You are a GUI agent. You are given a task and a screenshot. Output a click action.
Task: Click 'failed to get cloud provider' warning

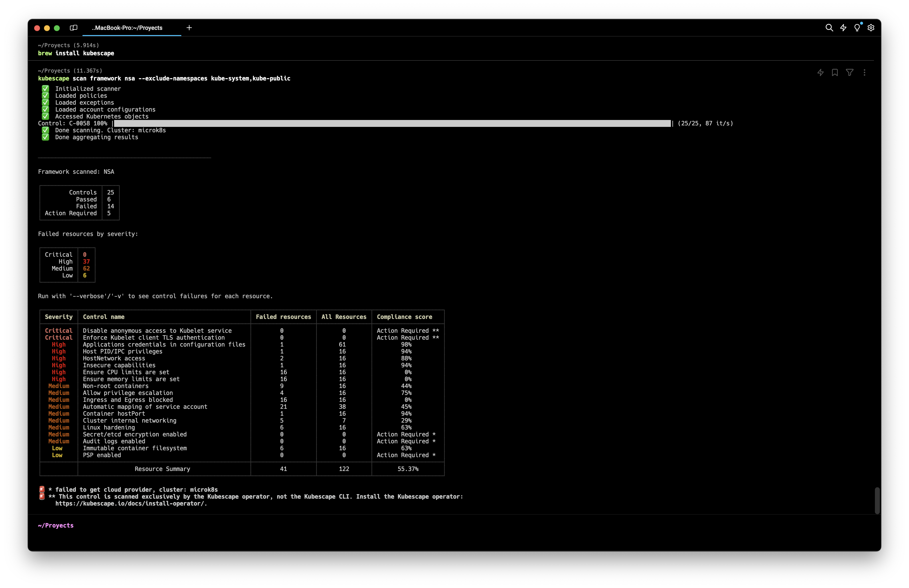pos(133,490)
